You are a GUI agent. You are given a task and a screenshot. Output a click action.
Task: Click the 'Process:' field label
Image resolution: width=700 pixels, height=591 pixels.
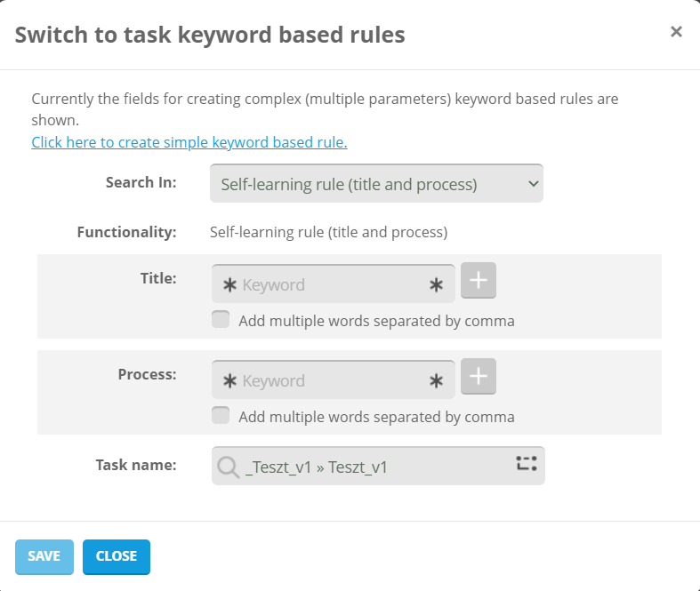coord(147,374)
